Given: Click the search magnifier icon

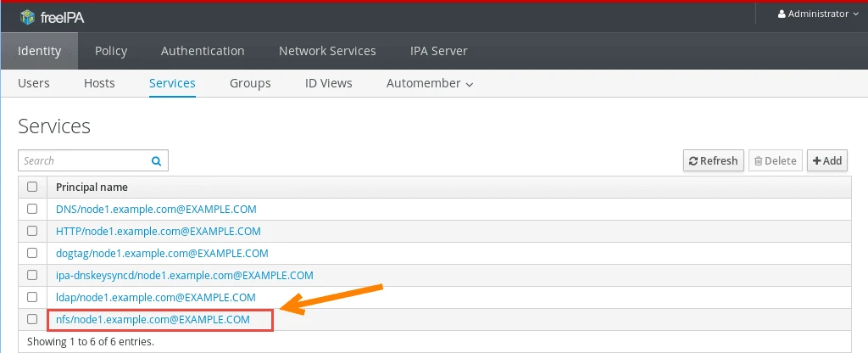Looking at the screenshot, I should tap(156, 161).
